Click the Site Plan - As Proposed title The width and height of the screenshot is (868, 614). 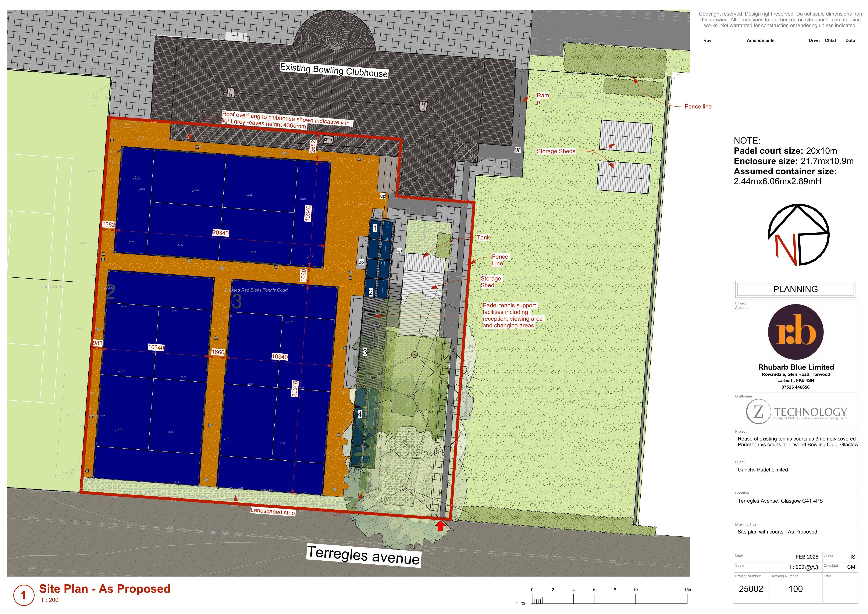tap(105, 589)
